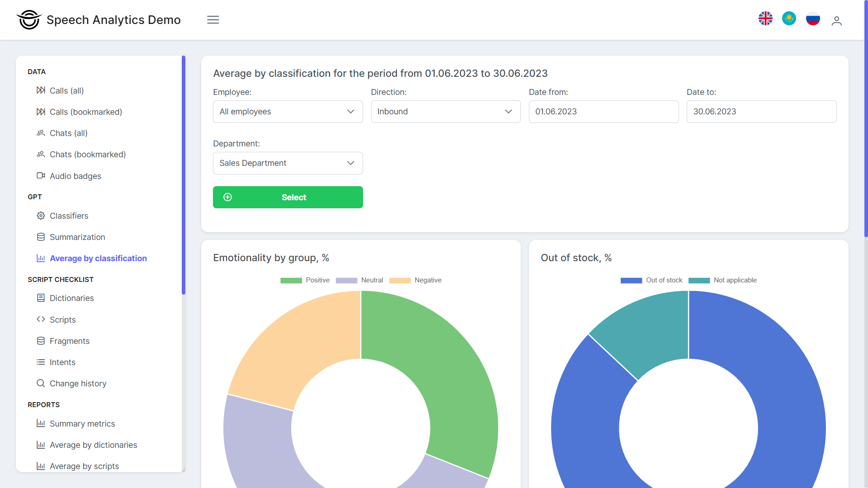
Task: Click the Classifiers gear icon
Action: point(41,216)
